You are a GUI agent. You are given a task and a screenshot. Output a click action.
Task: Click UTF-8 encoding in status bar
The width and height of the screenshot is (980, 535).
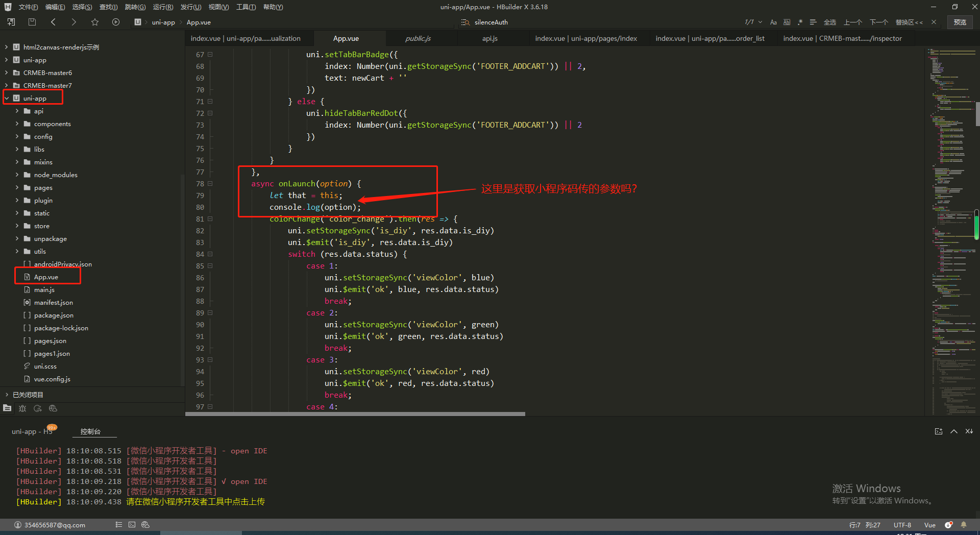point(902,525)
